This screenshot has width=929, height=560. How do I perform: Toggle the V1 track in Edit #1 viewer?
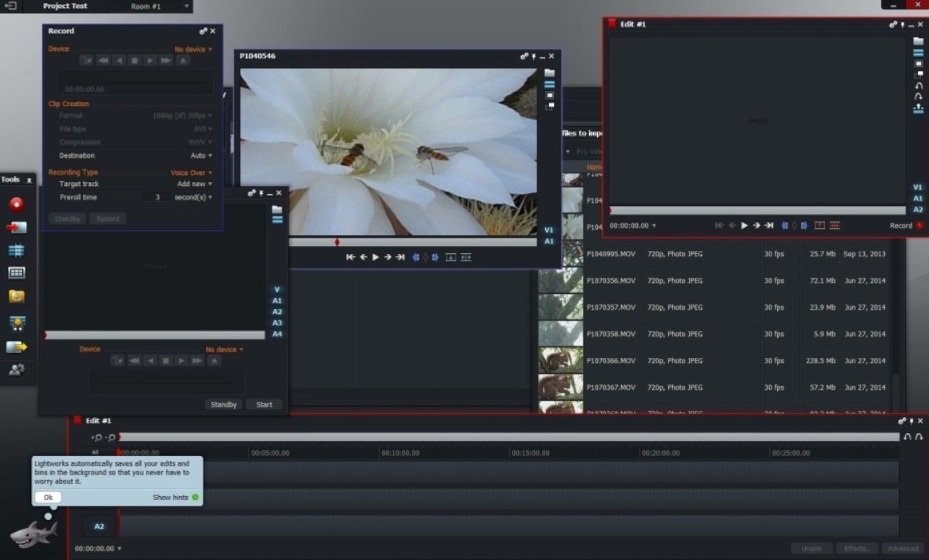click(917, 188)
